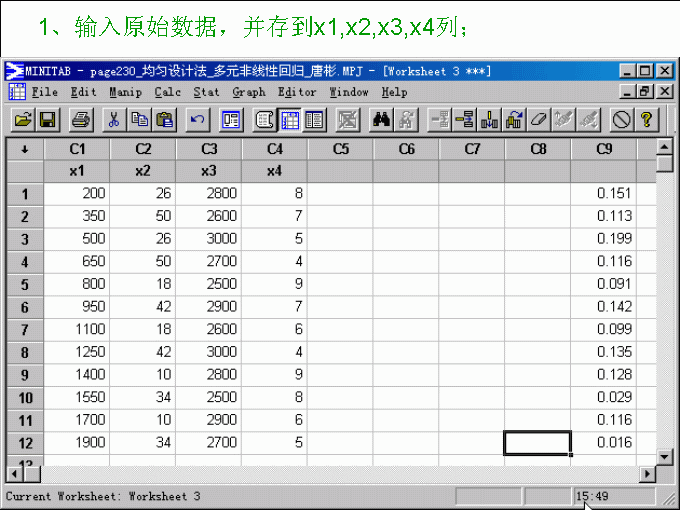Click the Find binoculars icon
The width and height of the screenshot is (680, 510).
pyautogui.click(x=381, y=120)
